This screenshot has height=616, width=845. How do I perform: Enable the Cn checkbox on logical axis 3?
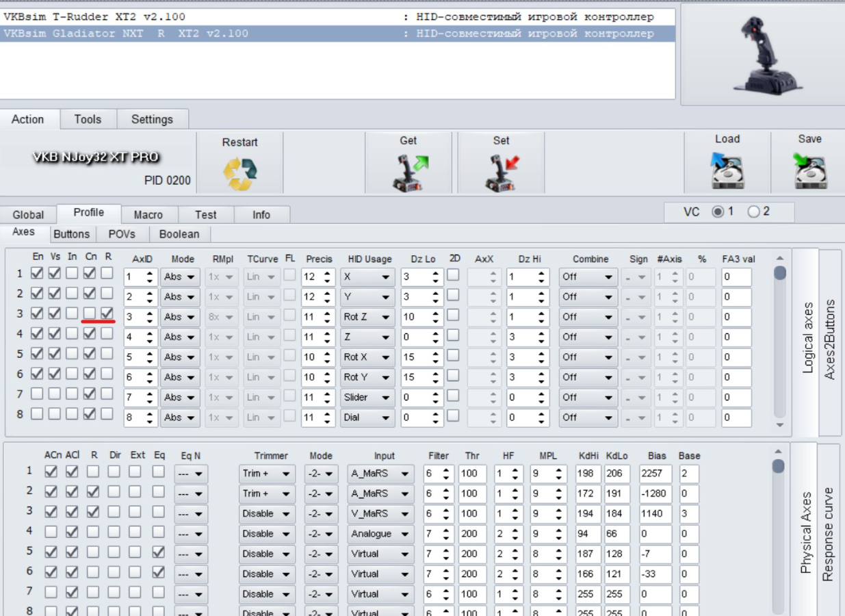pos(90,313)
